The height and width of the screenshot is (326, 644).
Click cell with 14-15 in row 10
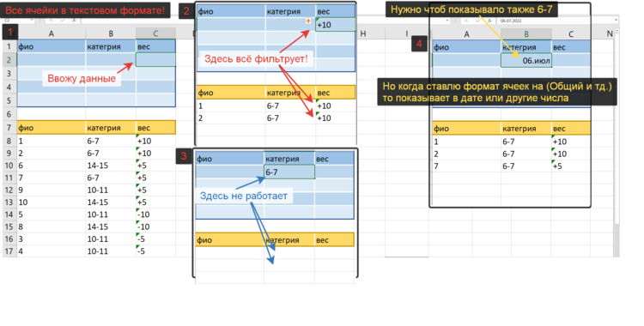(111, 166)
